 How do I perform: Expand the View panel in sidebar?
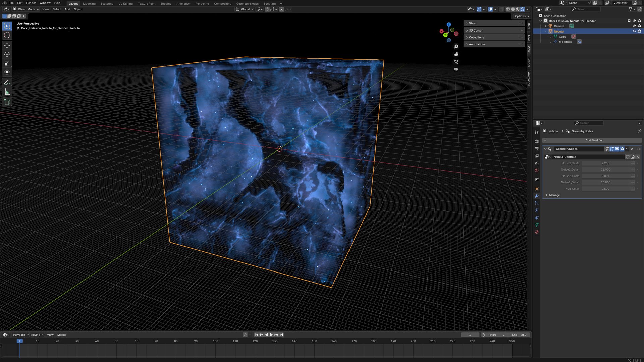pyautogui.click(x=494, y=23)
